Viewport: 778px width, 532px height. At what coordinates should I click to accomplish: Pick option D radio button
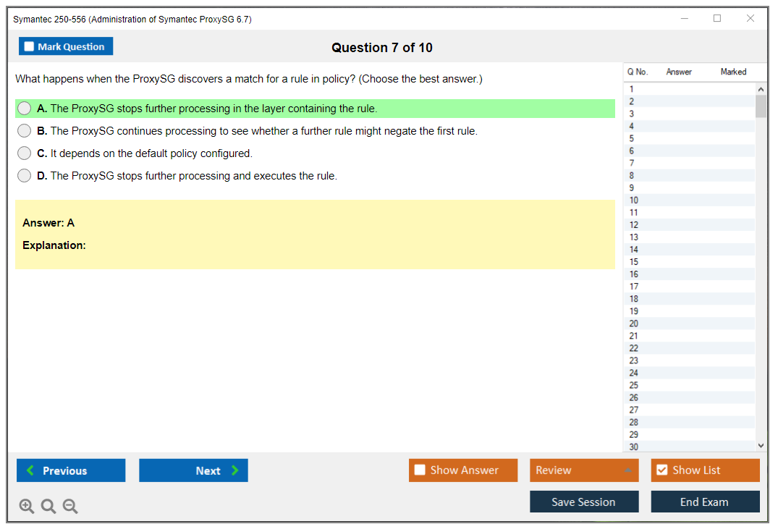[25, 176]
